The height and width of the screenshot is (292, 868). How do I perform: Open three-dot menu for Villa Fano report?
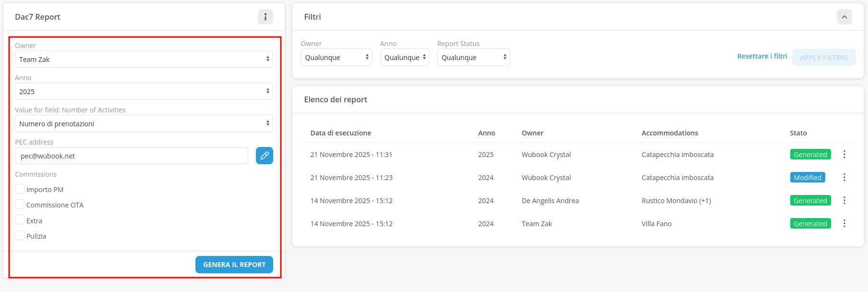click(x=844, y=223)
